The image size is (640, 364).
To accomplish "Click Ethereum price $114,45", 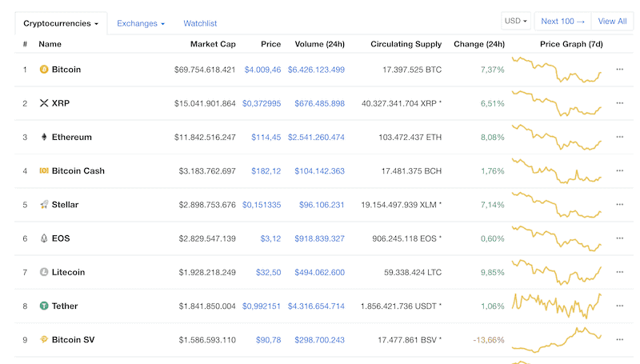I will pos(266,138).
